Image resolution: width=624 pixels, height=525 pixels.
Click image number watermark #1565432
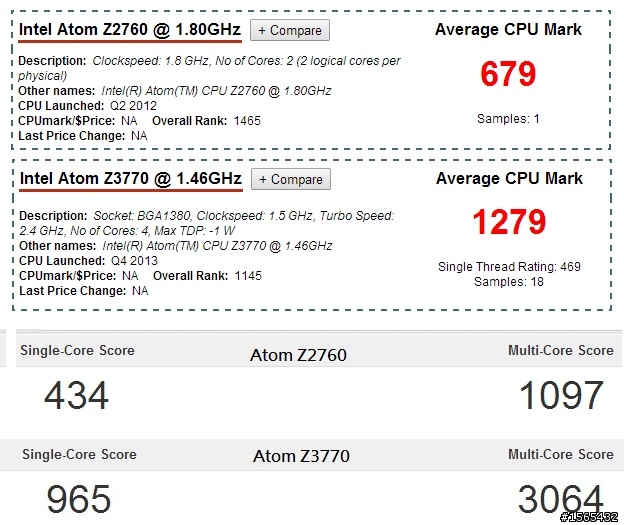(x=589, y=517)
